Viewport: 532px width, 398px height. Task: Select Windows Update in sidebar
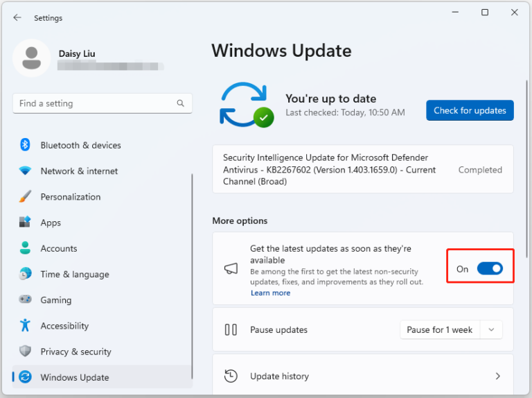coord(102,377)
